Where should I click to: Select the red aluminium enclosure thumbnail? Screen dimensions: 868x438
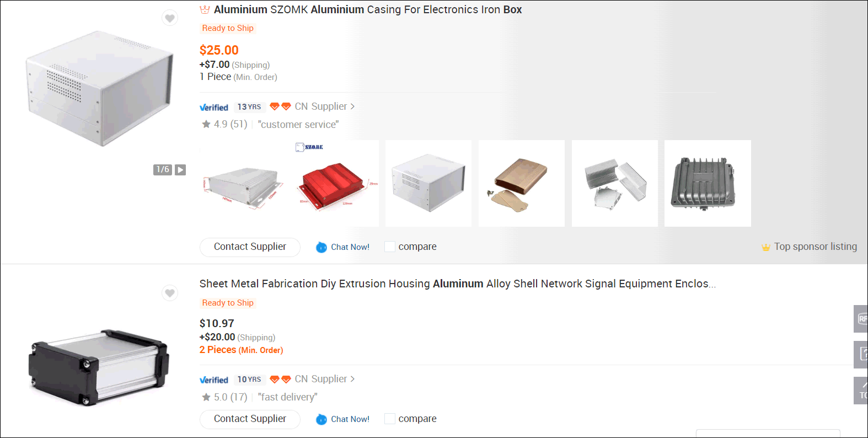[336, 184]
